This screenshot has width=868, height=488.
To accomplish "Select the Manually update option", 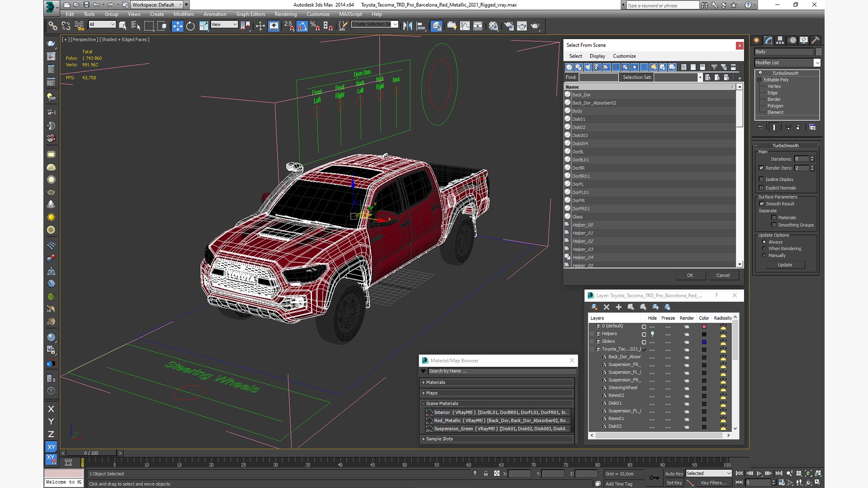I will click(764, 255).
